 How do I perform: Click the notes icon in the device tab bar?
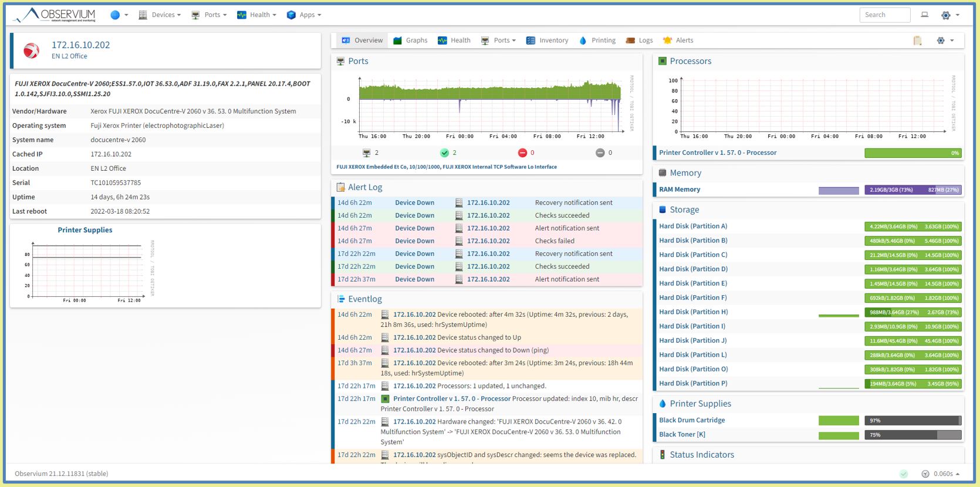tap(917, 40)
